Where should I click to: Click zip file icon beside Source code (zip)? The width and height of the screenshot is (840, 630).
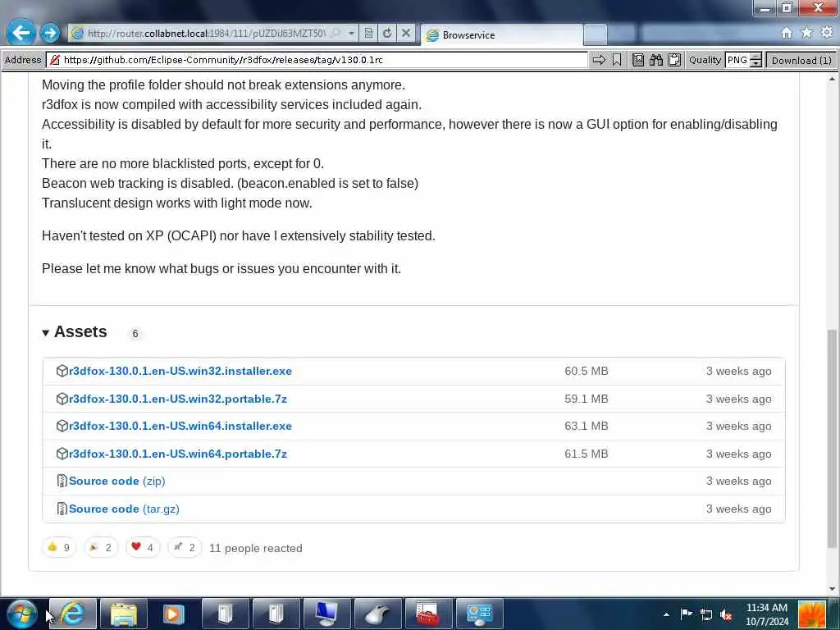tap(62, 481)
